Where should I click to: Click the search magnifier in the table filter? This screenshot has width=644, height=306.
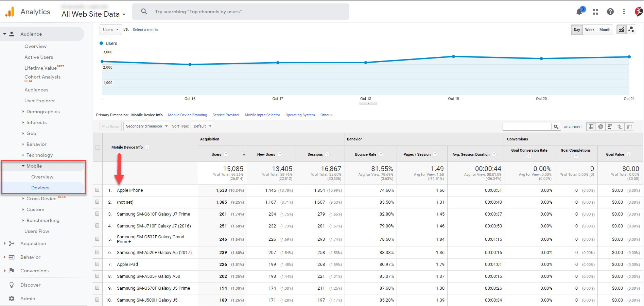point(556,126)
